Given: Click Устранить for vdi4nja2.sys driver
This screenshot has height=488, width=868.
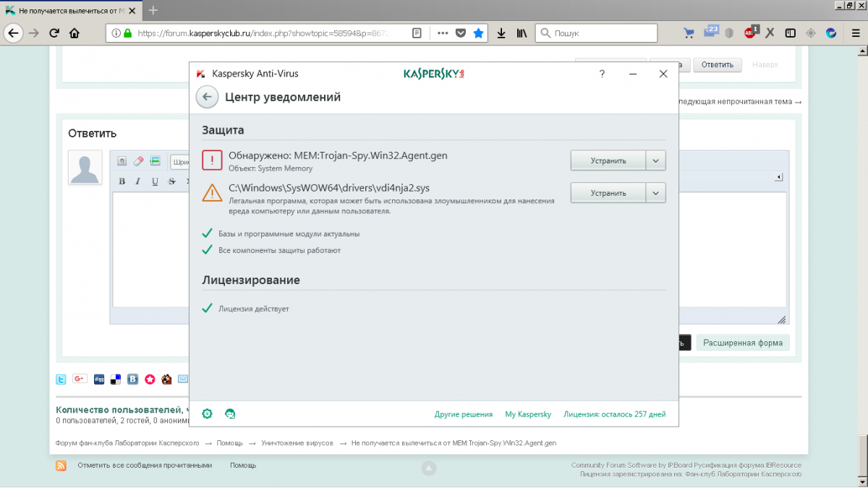Looking at the screenshot, I should pos(608,193).
